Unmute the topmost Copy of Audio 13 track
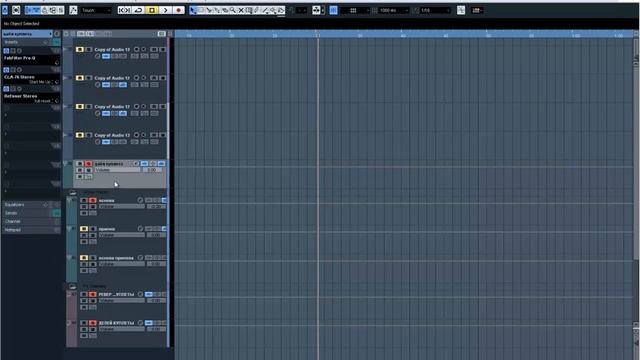 click(x=80, y=49)
